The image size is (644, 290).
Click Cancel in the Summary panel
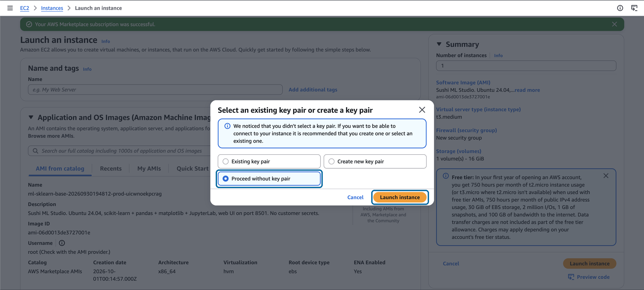(451, 264)
